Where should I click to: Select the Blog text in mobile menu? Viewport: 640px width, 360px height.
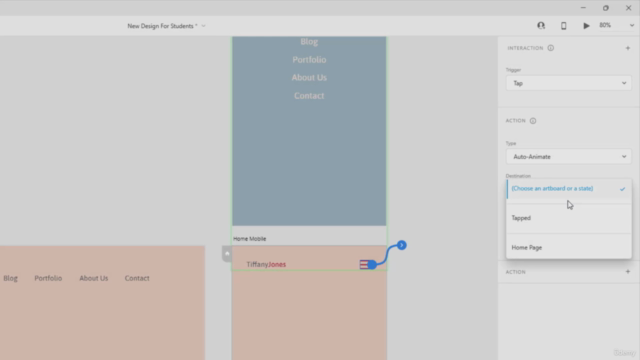[309, 42]
